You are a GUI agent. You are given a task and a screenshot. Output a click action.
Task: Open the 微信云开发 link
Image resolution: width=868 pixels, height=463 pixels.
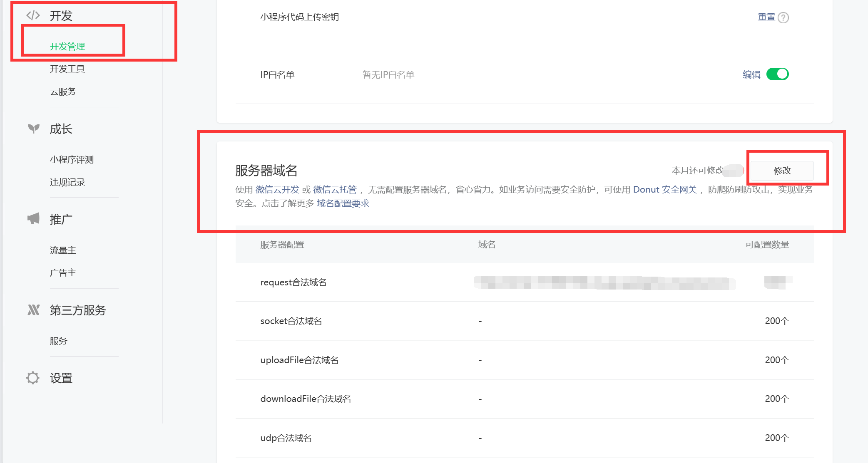coord(277,190)
